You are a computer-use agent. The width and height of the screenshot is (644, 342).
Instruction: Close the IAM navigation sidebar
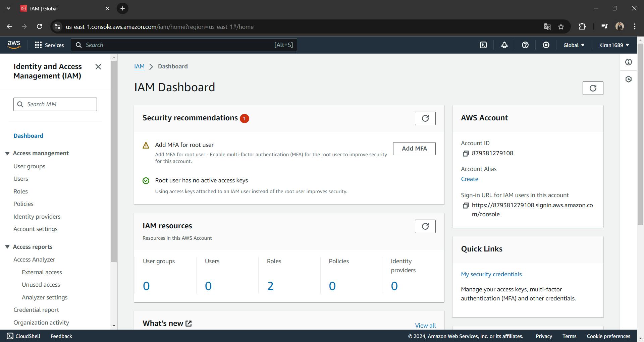pyautogui.click(x=98, y=67)
